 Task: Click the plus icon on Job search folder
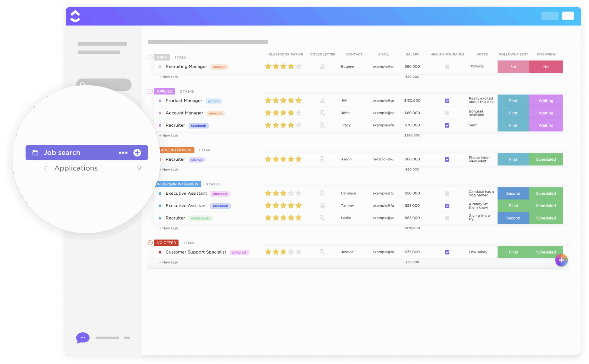(137, 152)
